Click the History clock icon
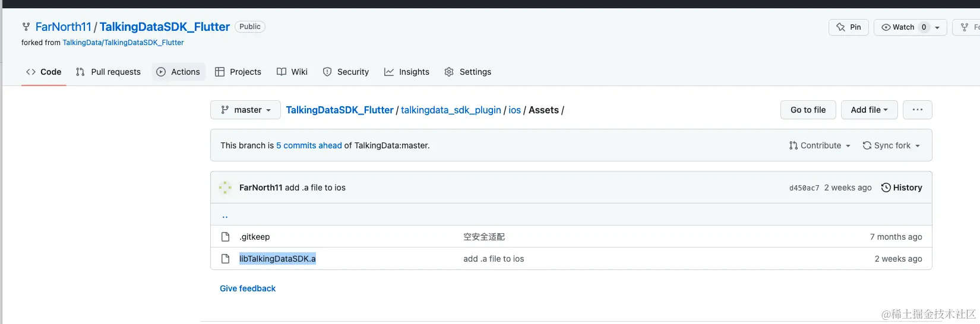Image resolution: width=980 pixels, height=324 pixels. 886,188
